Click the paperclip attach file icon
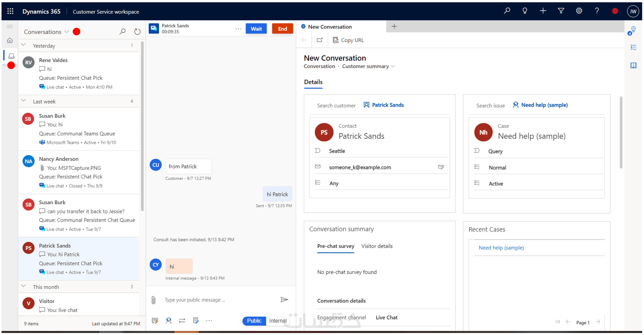 click(153, 300)
